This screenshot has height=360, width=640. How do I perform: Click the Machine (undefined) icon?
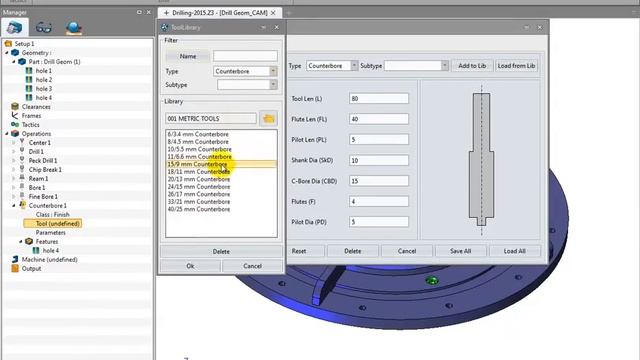15,259
